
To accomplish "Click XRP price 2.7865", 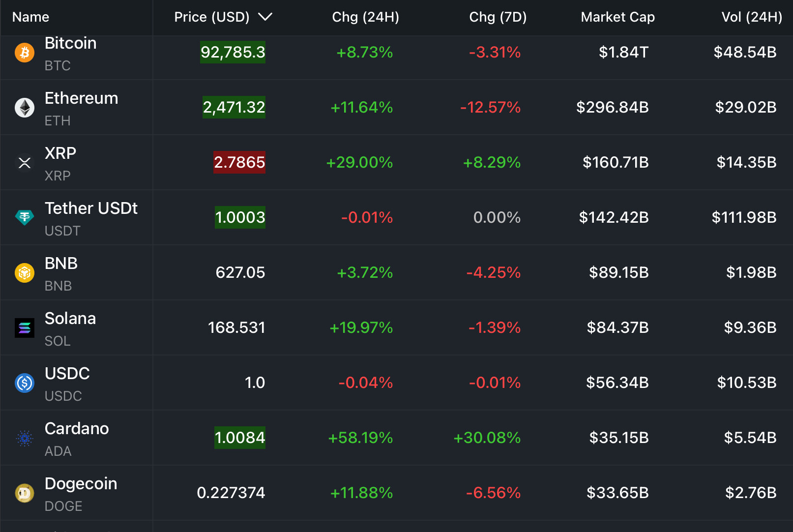I will click(239, 162).
